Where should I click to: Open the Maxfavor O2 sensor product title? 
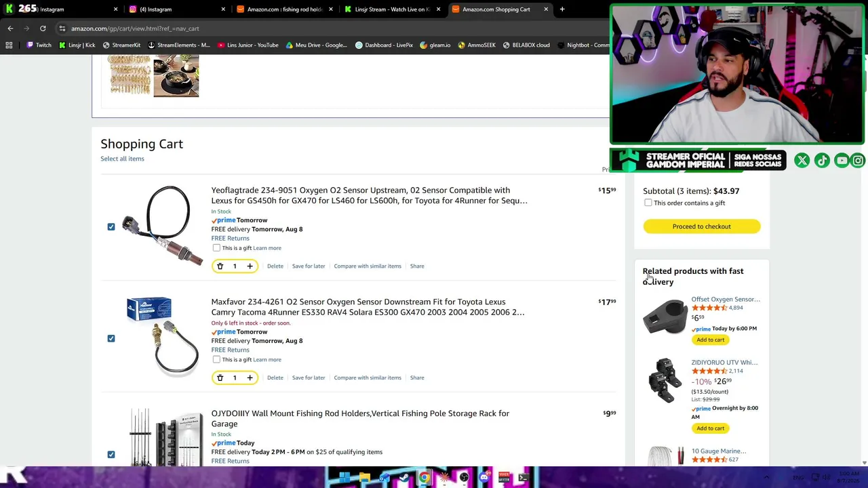[x=368, y=307]
